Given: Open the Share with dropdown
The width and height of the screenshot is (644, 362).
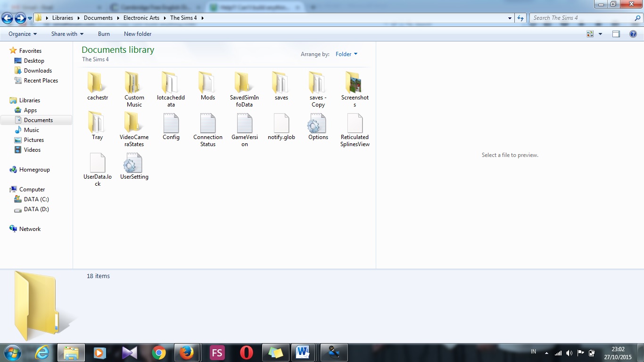Looking at the screenshot, I should point(67,34).
